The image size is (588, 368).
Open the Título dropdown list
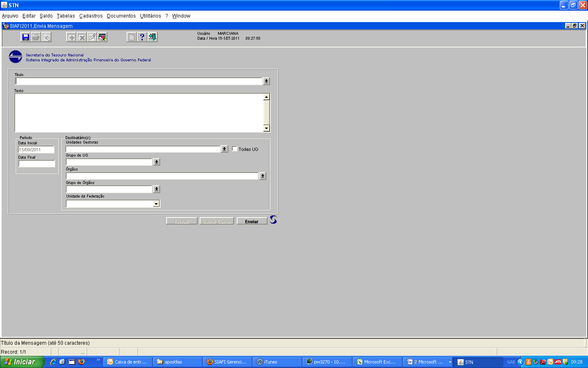pyautogui.click(x=266, y=81)
